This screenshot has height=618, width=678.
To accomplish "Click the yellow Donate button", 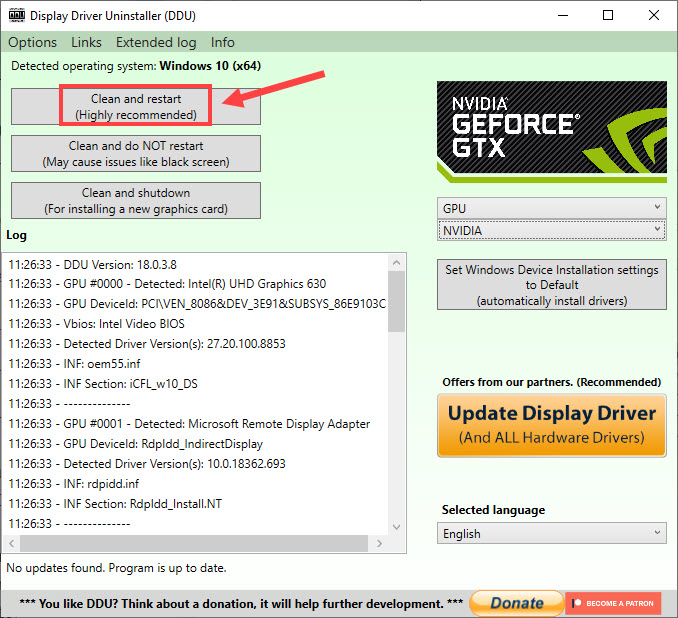I will click(515, 603).
